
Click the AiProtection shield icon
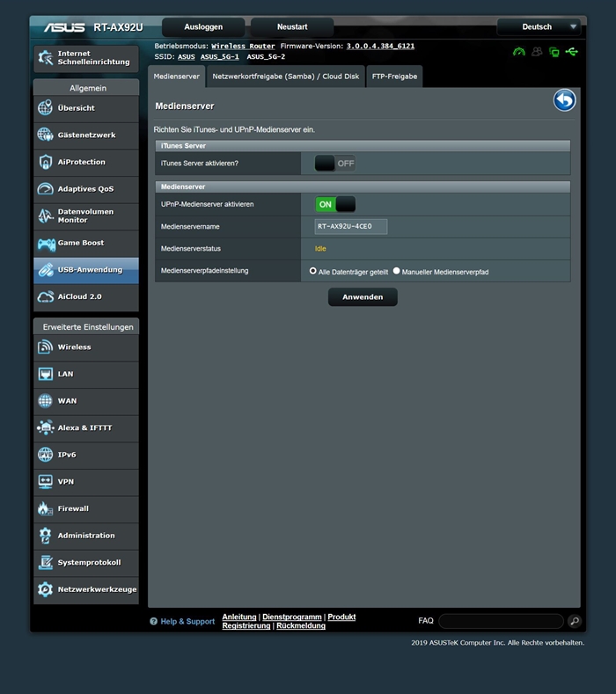pyautogui.click(x=45, y=162)
